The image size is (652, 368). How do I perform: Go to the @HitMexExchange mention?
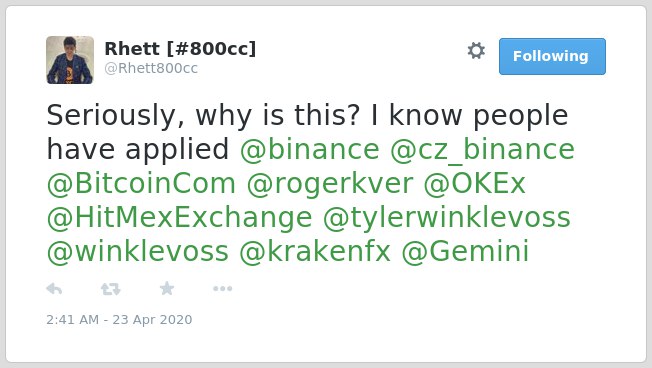(180, 218)
